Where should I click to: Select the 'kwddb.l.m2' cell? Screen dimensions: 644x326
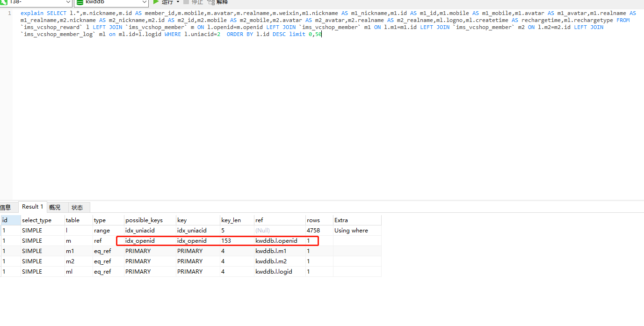pos(280,261)
